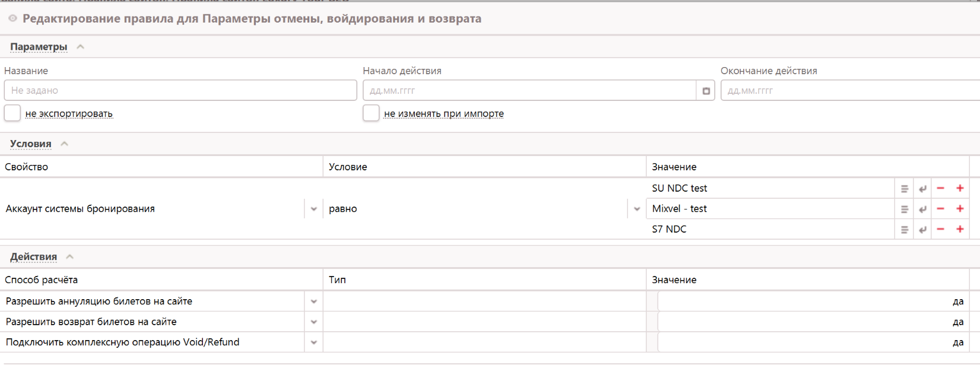Click the red plus icon beside S7 NDC

(960, 230)
